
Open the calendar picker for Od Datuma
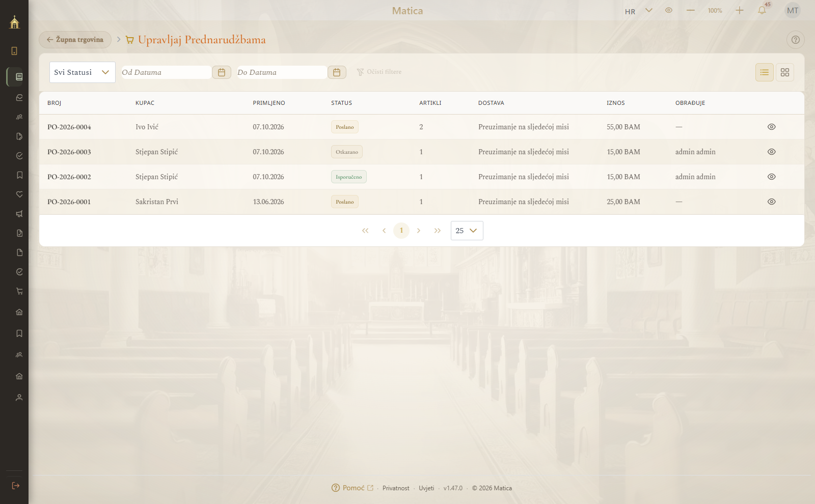click(222, 72)
